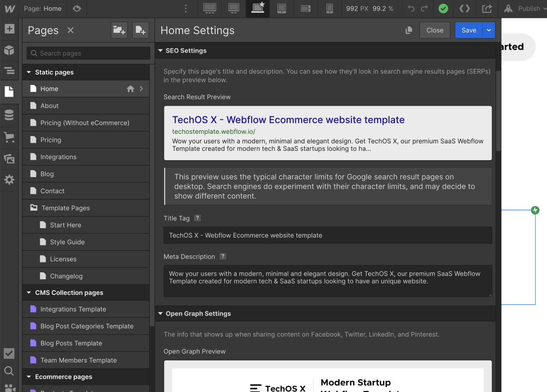547x392 pixels.
Task: Open the Ecommerce cart panel
Action: (9, 137)
